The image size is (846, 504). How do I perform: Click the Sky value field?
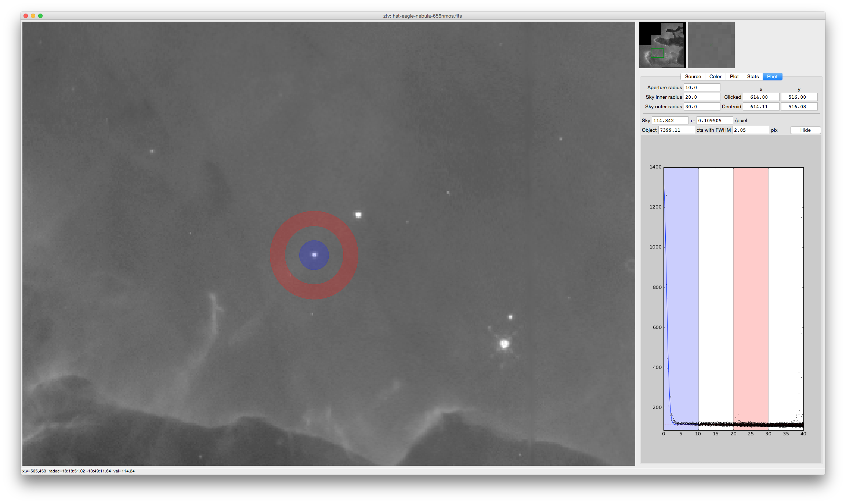tap(669, 120)
